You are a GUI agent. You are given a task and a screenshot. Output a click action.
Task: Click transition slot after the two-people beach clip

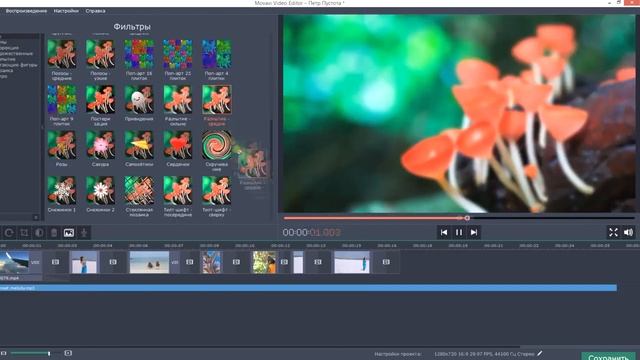click(190, 262)
